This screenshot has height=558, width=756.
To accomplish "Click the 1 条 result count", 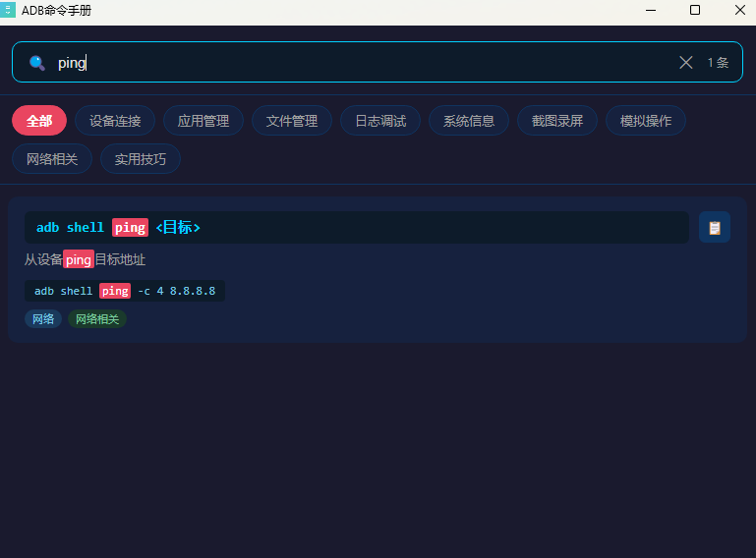I will [x=718, y=63].
